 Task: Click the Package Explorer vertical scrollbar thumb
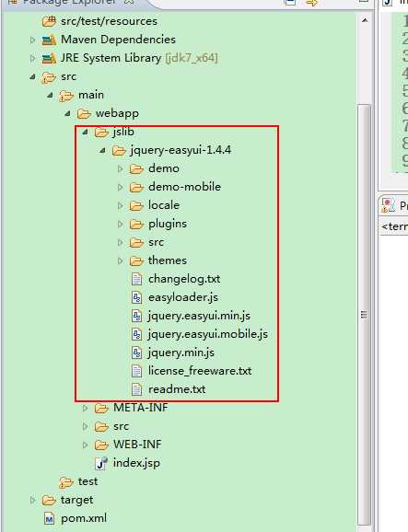coord(364,314)
